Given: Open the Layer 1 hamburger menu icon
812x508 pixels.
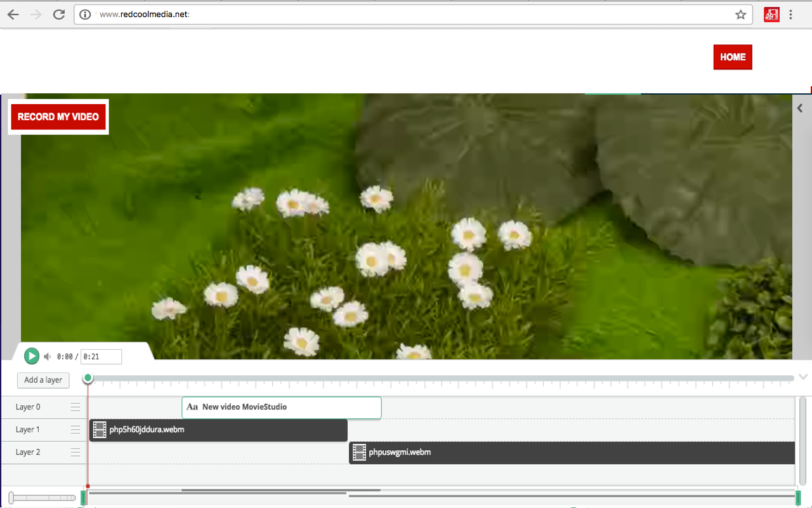Looking at the screenshot, I should [75, 430].
